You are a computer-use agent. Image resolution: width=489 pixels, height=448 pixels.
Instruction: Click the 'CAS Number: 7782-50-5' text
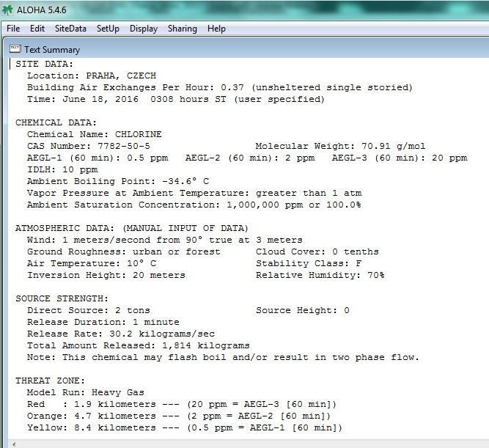88,146
